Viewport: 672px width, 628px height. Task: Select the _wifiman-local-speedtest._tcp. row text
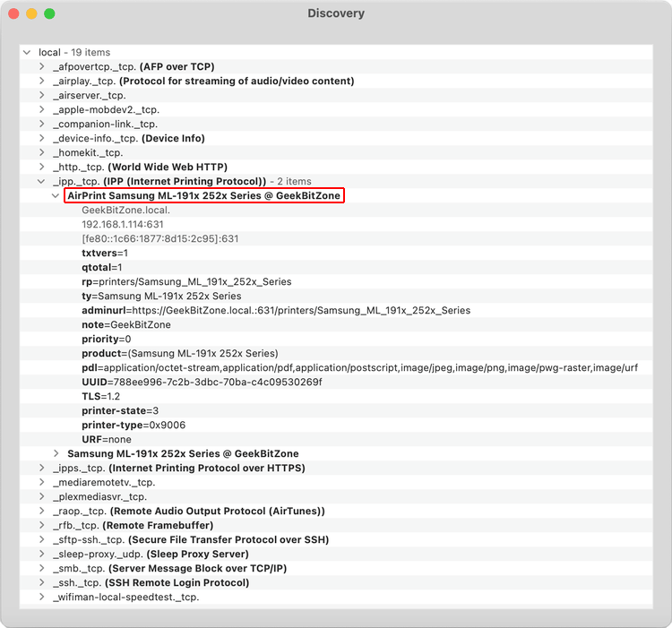[x=126, y=598]
